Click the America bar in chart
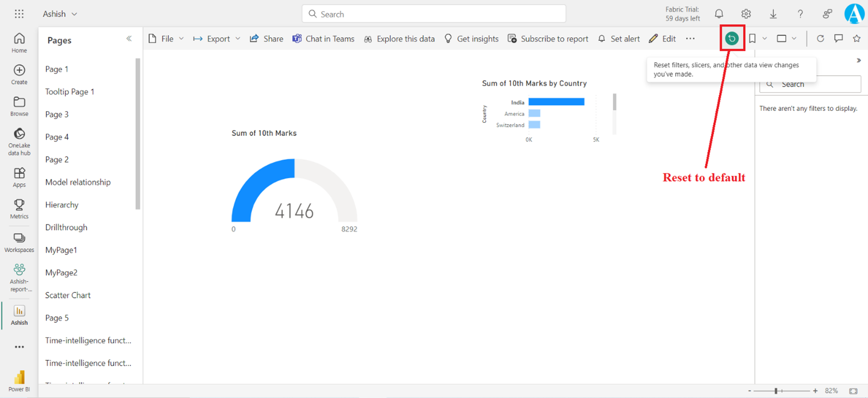Screen dimensions: 868x398 click(534, 113)
